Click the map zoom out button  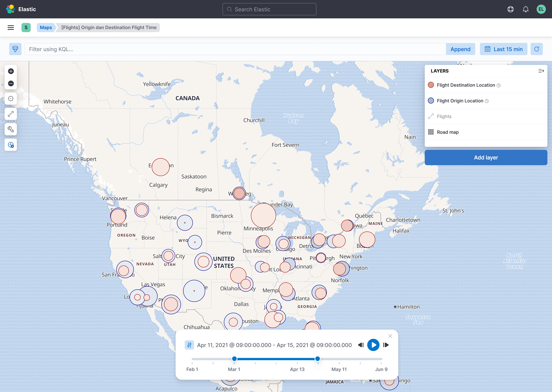(x=11, y=83)
